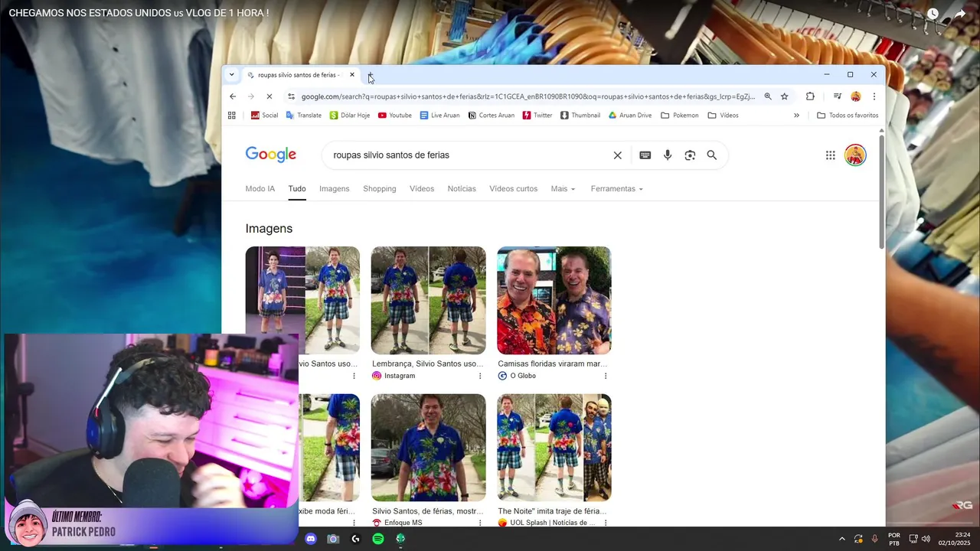This screenshot has width=980, height=551.
Task: Expand the Ferramentas dropdown
Action: pos(616,189)
